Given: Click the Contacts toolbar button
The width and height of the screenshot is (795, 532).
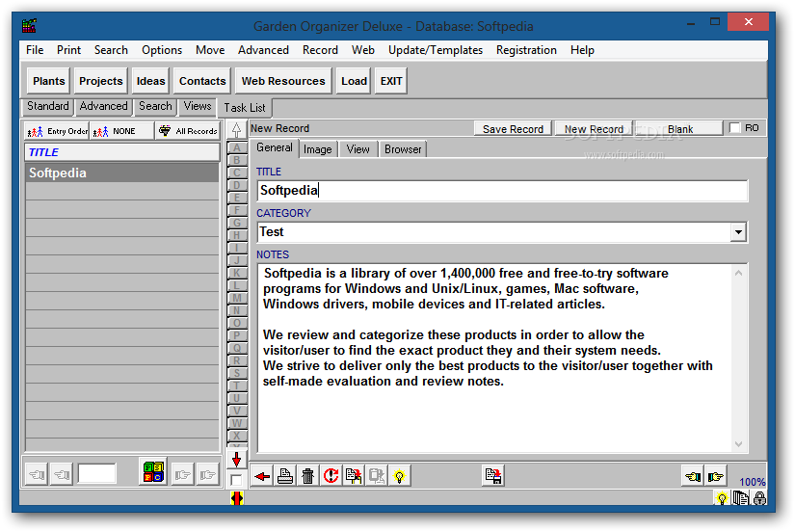Looking at the screenshot, I should [x=202, y=81].
